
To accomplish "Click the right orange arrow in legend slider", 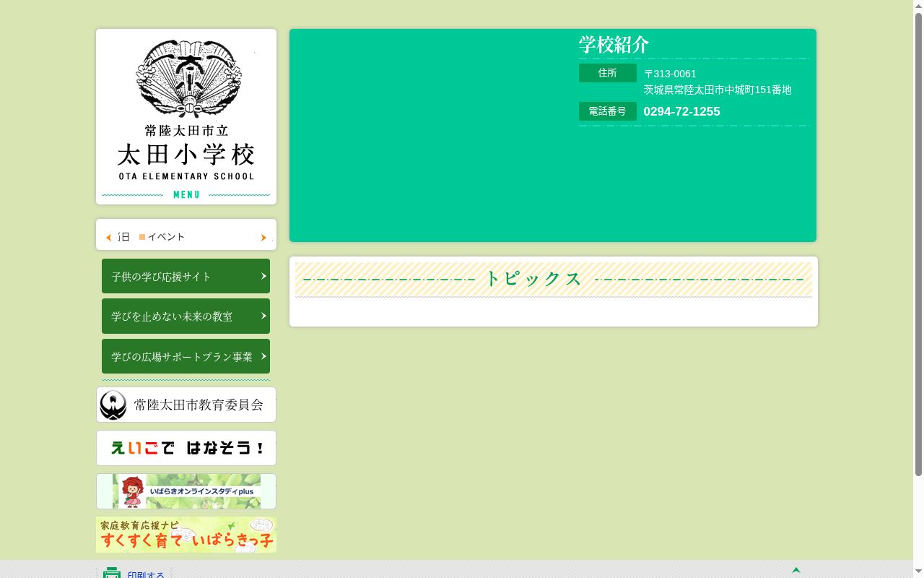I will 263,238.
